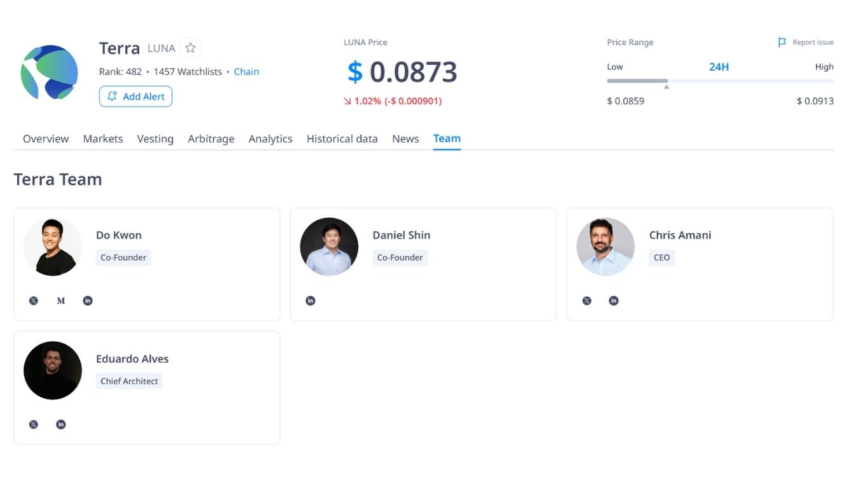Image resolution: width=868 pixels, height=488 pixels.
Task: Click Chris Amani's X icon
Action: point(587,300)
